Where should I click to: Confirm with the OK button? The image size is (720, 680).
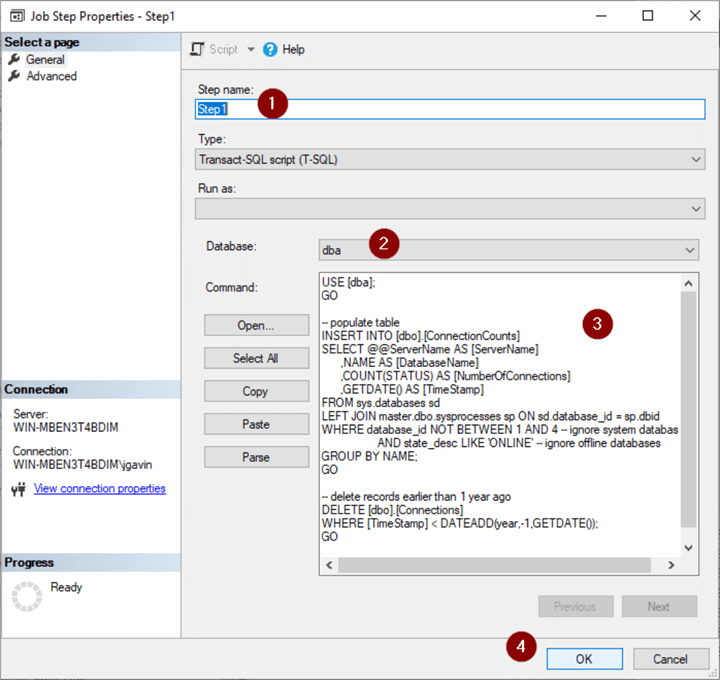coord(585,659)
